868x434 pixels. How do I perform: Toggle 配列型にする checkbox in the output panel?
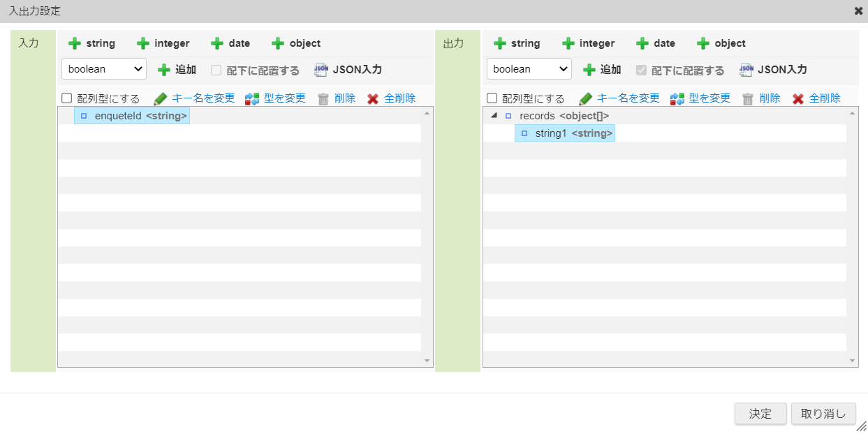coord(492,98)
